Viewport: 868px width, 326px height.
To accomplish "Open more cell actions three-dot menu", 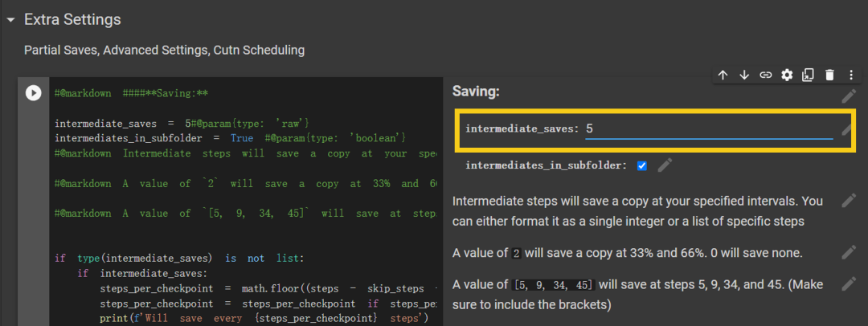I will 851,75.
